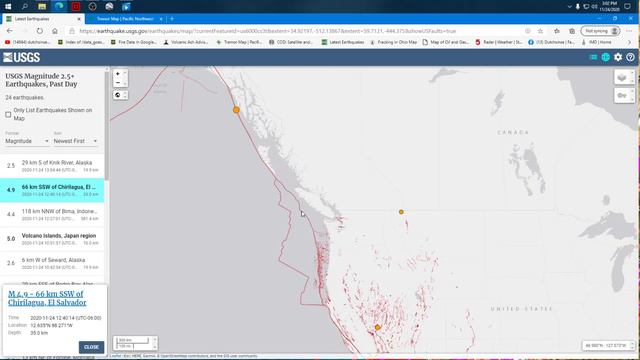
Task: Open the Dutchsinse Facebook bookmark
Action: click(551, 42)
